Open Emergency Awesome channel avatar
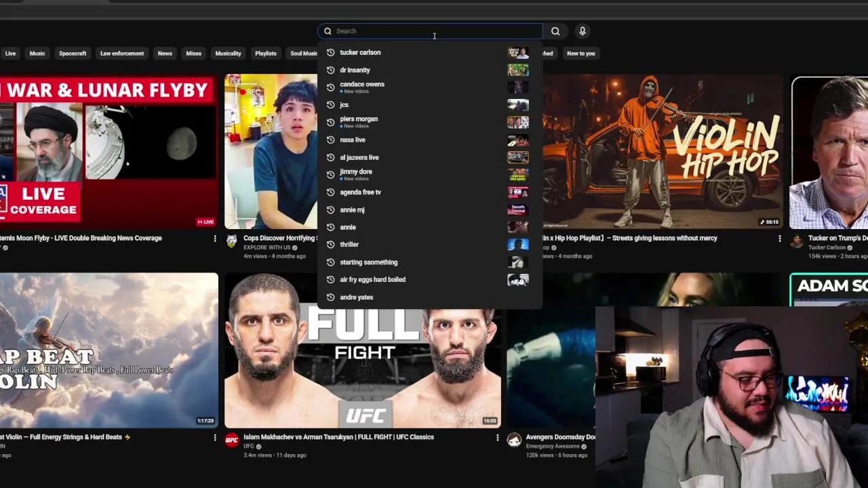 (514, 440)
